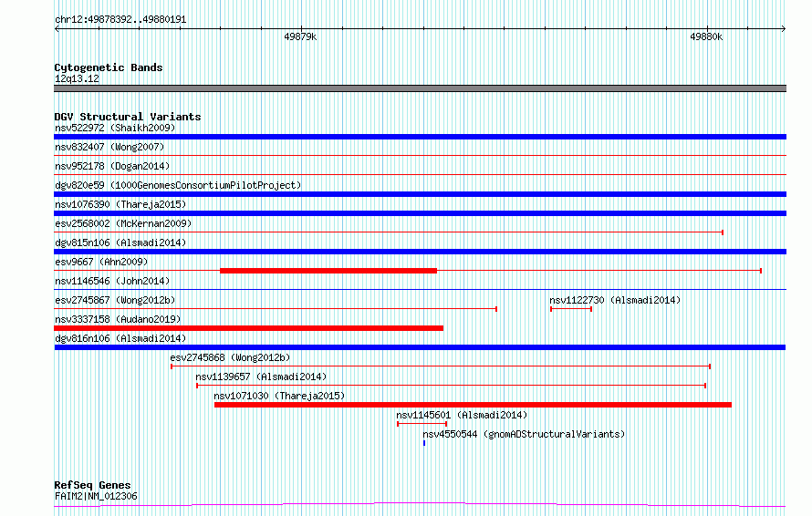812x516 pixels.
Task: Click the 49880k ruler tick label
Action: click(x=706, y=36)
